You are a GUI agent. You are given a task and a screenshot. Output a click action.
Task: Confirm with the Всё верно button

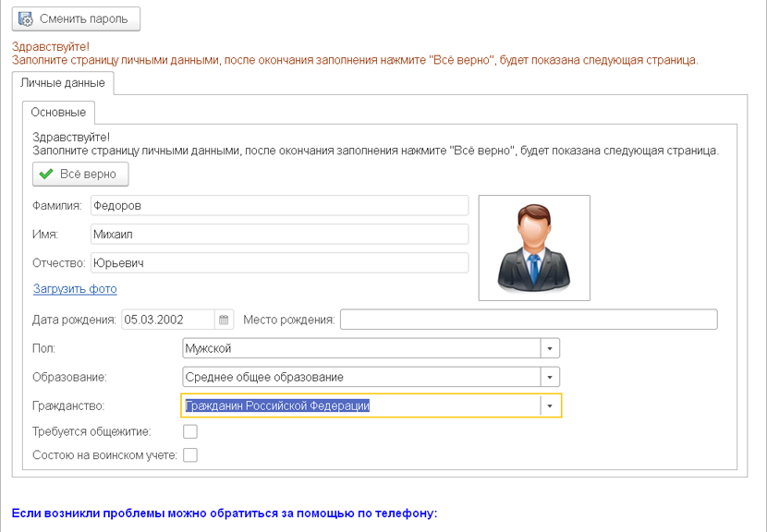coord(80,174)
